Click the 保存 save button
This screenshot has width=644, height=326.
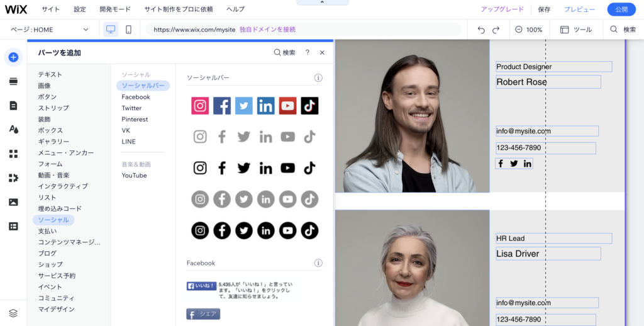544,9
